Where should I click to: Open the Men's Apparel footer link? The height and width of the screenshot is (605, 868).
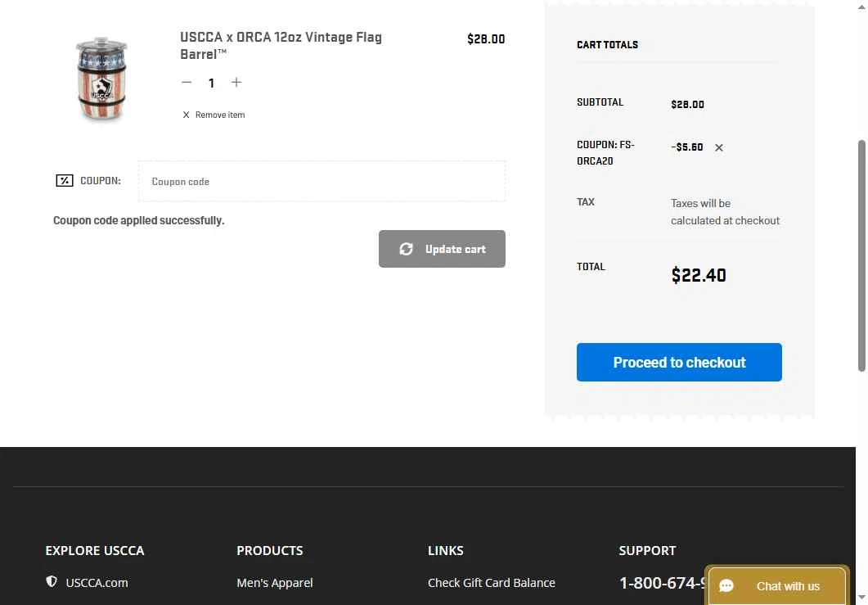(x=275, y=583)
